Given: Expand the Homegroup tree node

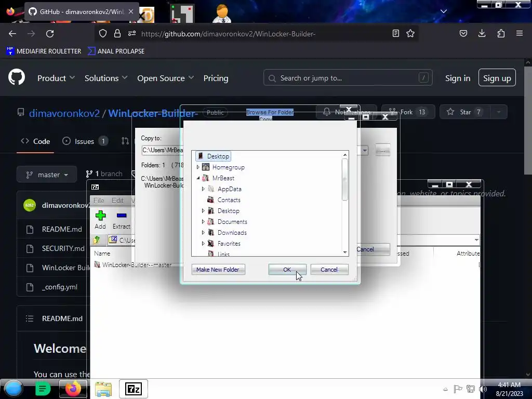Looking at the screenshot, I should click(198, 167).
